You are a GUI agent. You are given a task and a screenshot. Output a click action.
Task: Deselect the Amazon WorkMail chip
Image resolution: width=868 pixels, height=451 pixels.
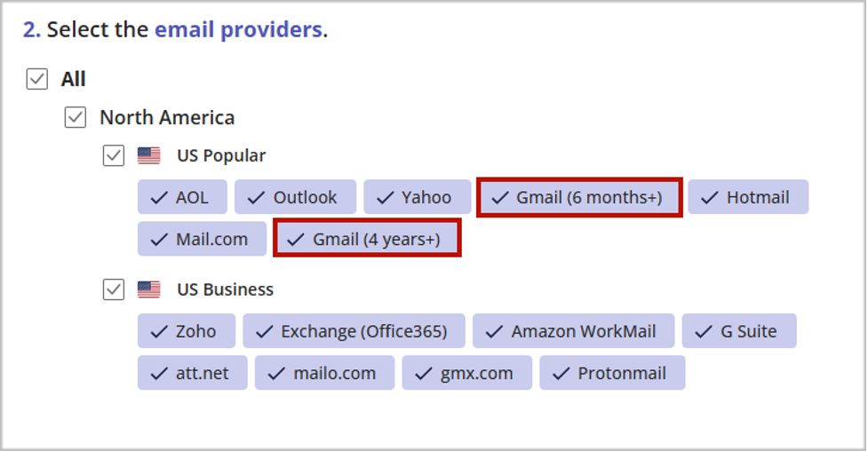pyautogui.click(x=573, y=331)
